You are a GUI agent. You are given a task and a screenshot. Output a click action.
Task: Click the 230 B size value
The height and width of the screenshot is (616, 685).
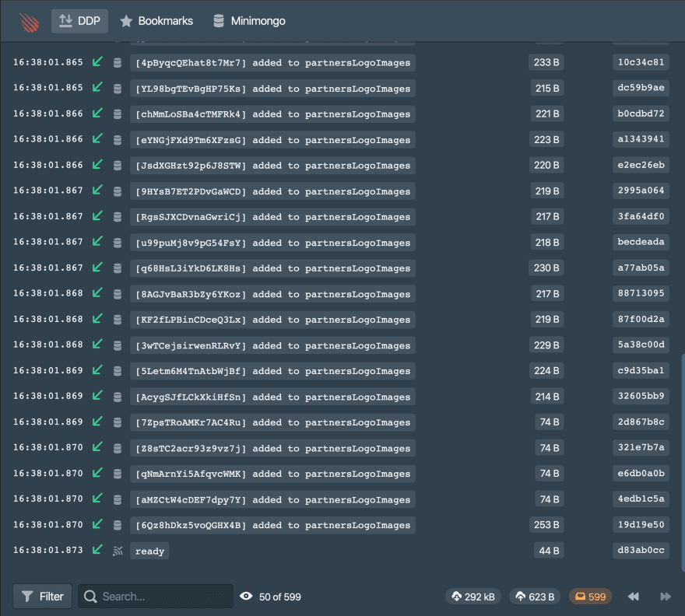point(546,268)
